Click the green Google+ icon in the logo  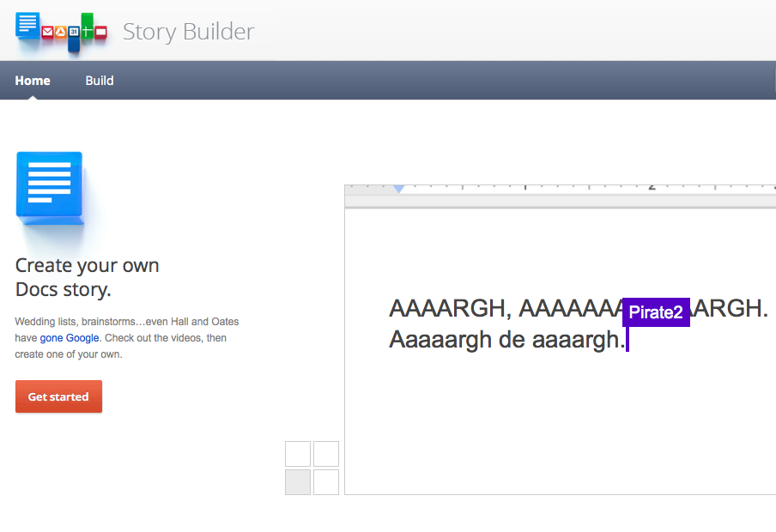pos(87,28)
